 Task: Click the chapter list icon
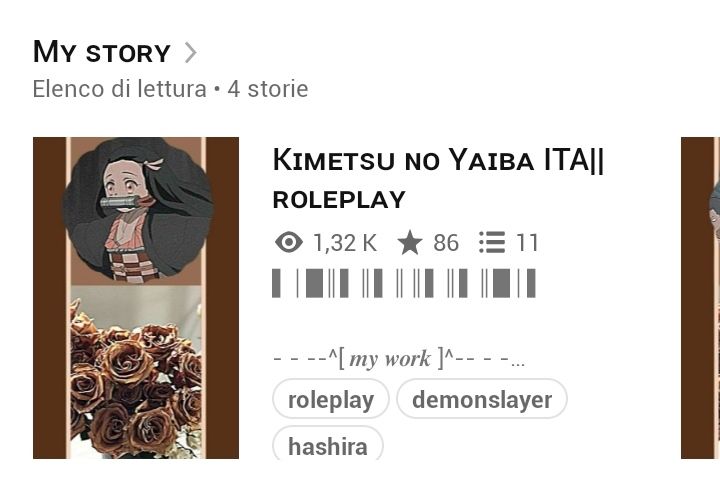[x=492, y=242]
